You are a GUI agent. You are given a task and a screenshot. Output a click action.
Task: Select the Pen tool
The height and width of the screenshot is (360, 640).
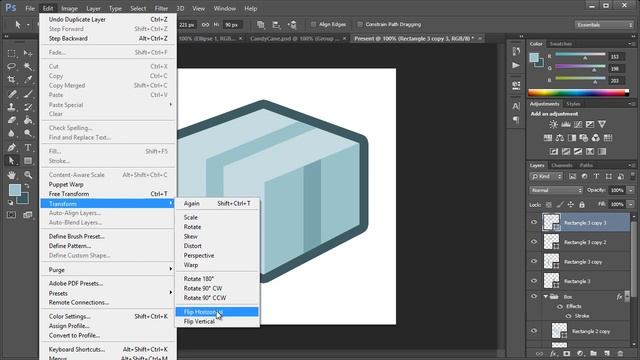tap(11, 147)
